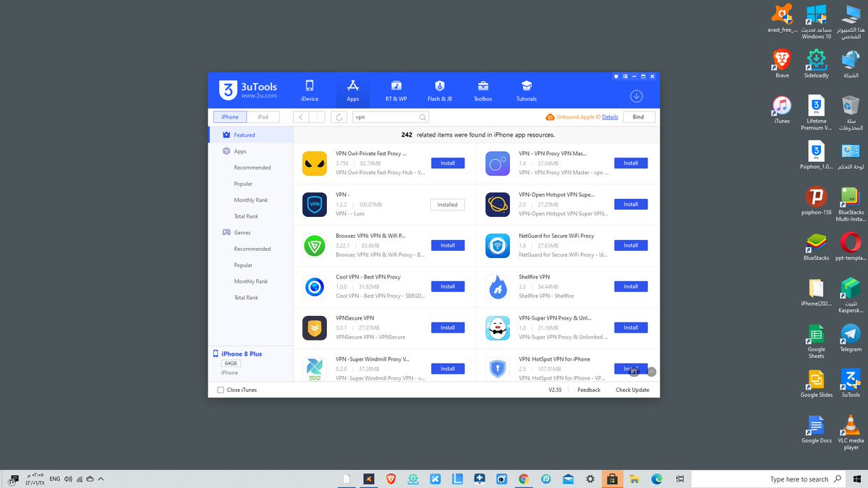The height and width of the screenshot is (488, 868).
Task: Select Total Rank under Games
Action: pyautogui.click(x=246, y=298)
